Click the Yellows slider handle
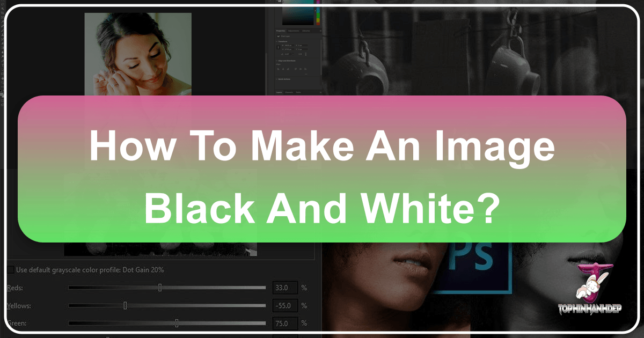The image size is (644, 338). pos(125,305)
